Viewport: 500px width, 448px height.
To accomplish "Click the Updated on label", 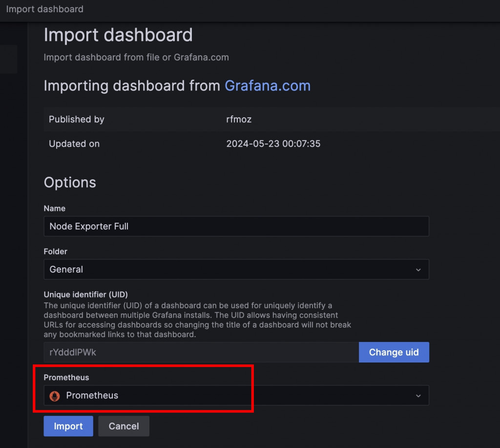I will pyautogui.click(x=74, y=144).
